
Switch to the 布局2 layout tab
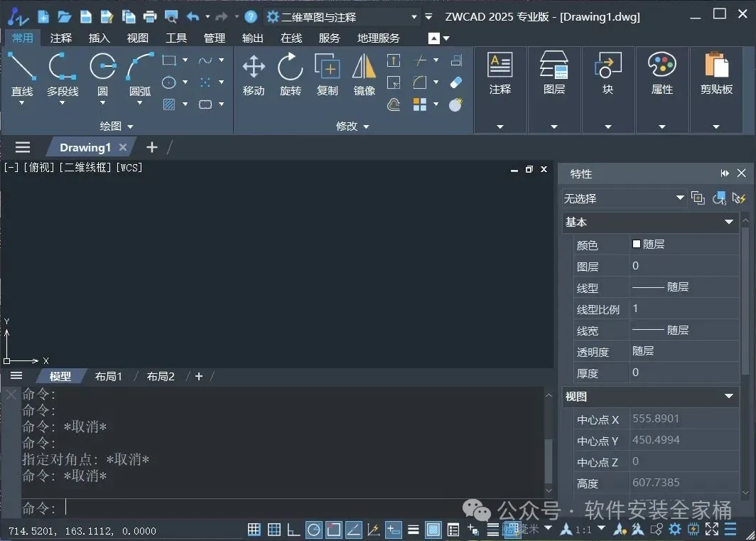[x=161, y=377]
